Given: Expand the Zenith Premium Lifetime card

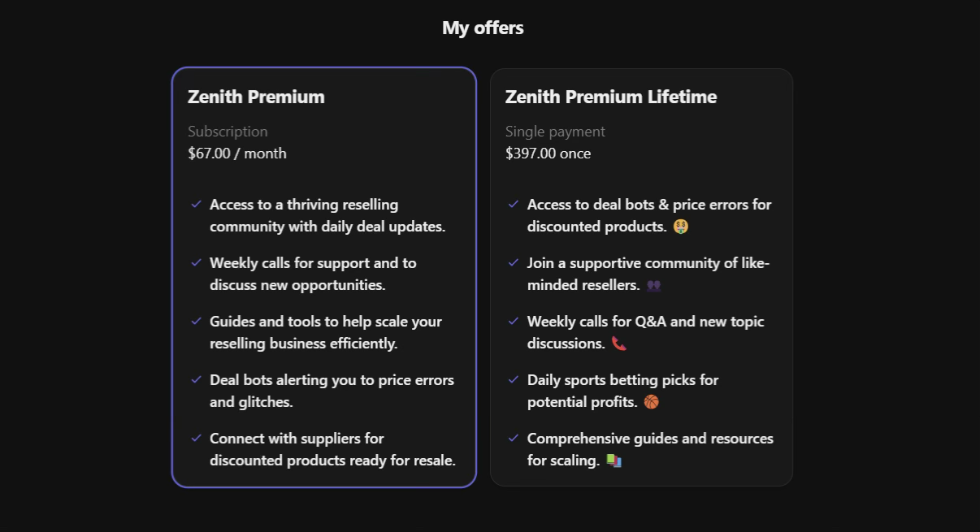Looking at the screenshot, I should pos(641,276).
